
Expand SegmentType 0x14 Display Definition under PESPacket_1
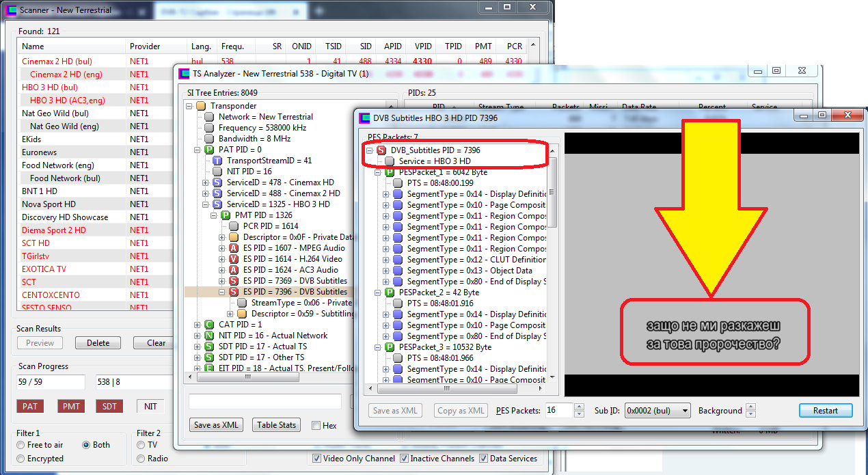click(x=386, y=194)
